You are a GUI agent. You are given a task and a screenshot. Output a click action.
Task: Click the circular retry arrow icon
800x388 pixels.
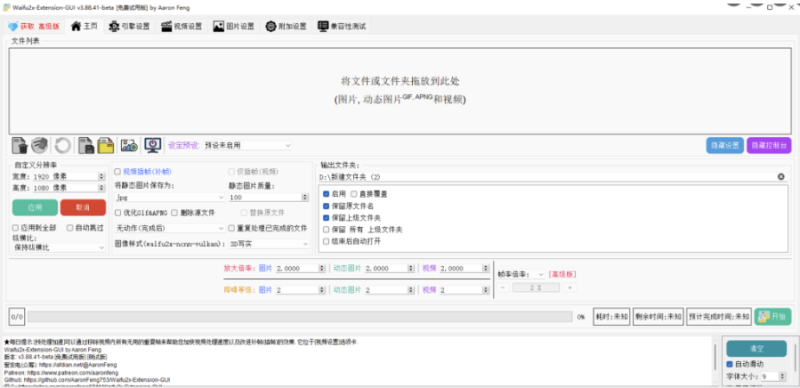63,146
